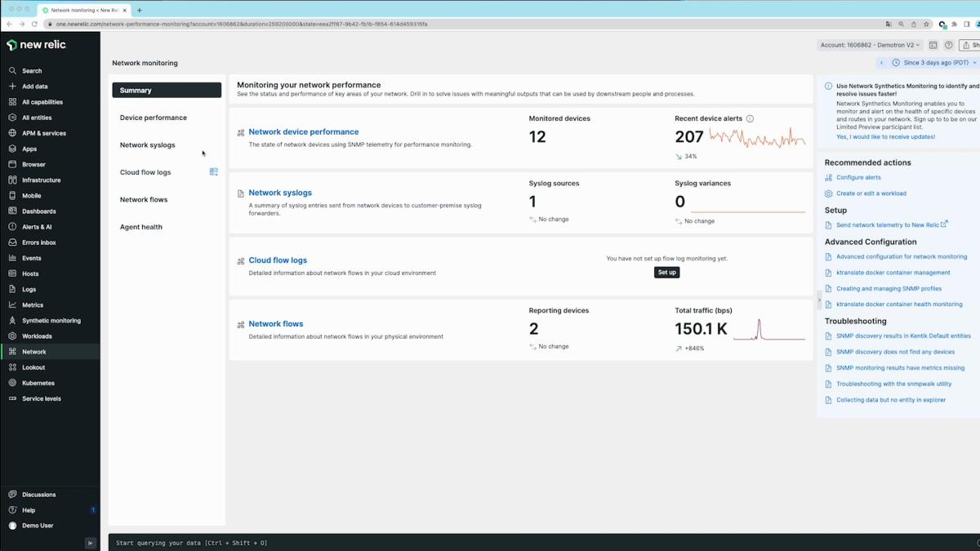Open the Account 1606862 Demotron V2 dropdown
The image size is (980, 551).
[x=871, y=45]
